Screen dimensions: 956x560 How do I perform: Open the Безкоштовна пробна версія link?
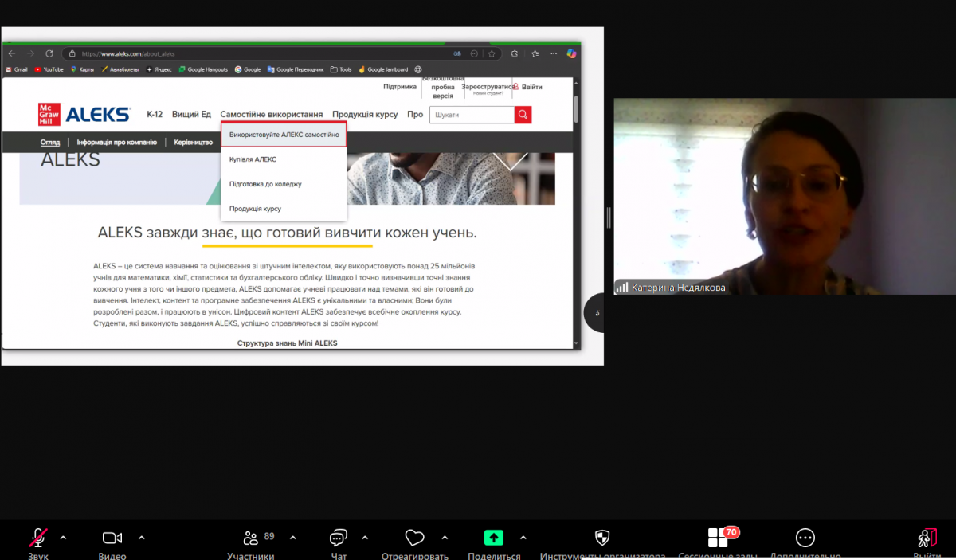pyautogui.click(x=443, y=87)
